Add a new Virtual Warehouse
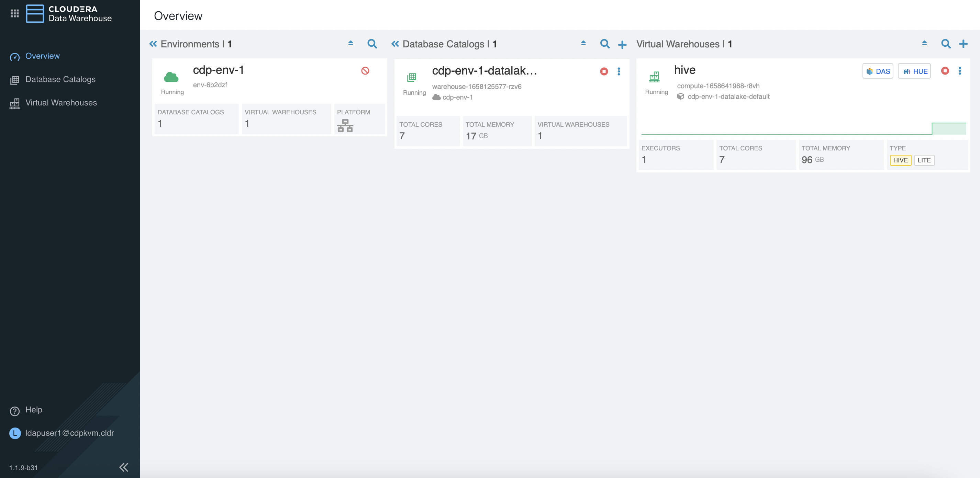Screen dimensions: 980x478 pos(963,44)
